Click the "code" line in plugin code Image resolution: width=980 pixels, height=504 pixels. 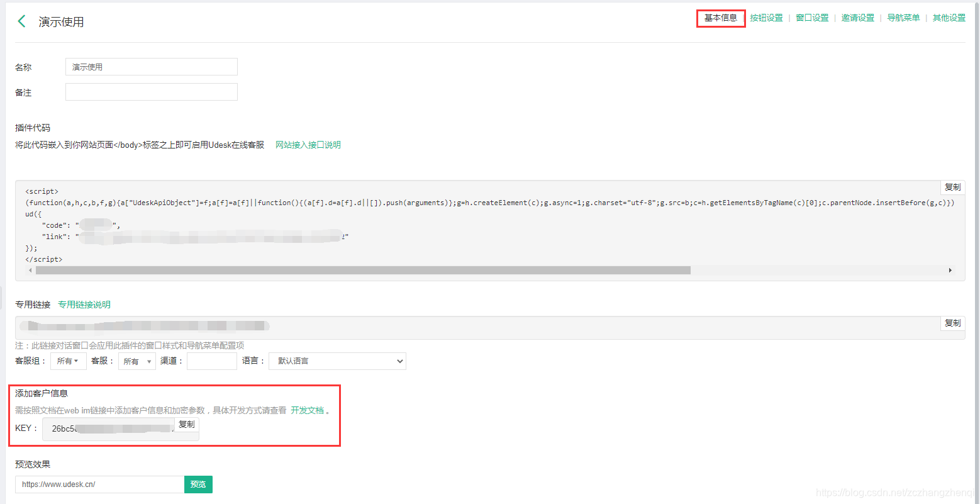(81, 225)
